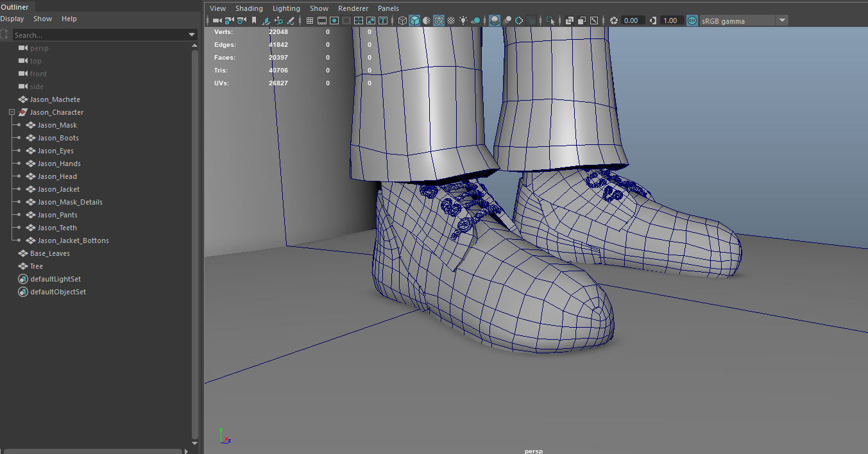Click the X-Ray icon
The width and height of the screenshot is (868, 454).
click(x=570, y=21)
